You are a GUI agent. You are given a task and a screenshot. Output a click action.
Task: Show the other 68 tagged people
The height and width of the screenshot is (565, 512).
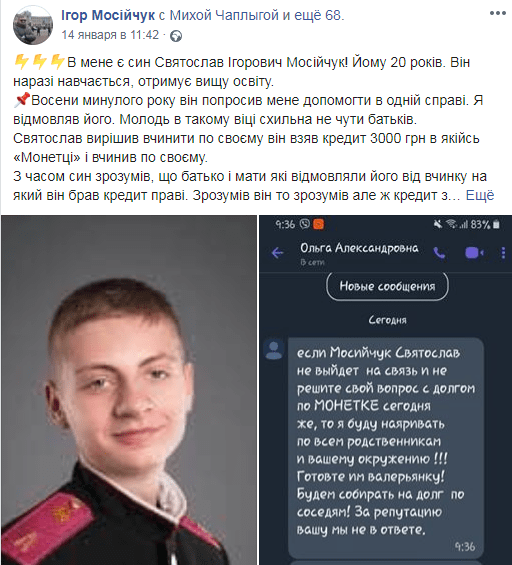pos(317,15)
